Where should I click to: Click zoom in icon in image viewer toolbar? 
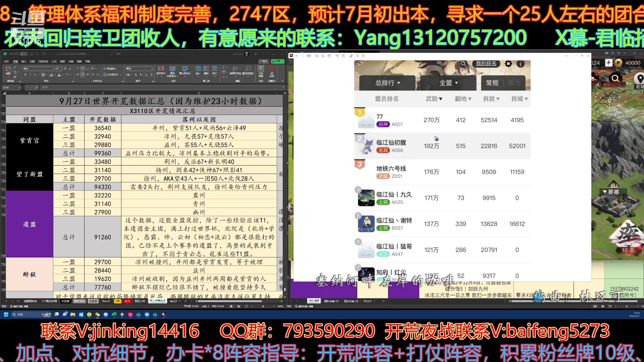tap(317, 56)
